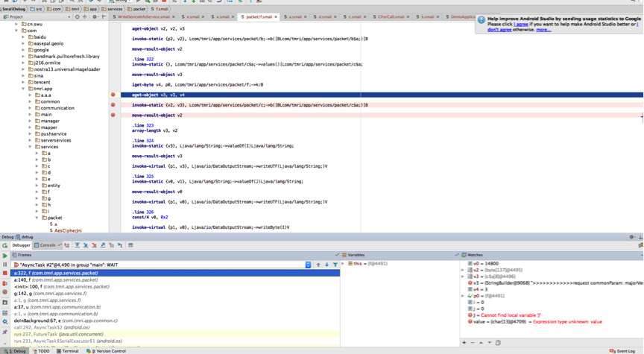Click the Step Over debugger icon

click(77, 245)
